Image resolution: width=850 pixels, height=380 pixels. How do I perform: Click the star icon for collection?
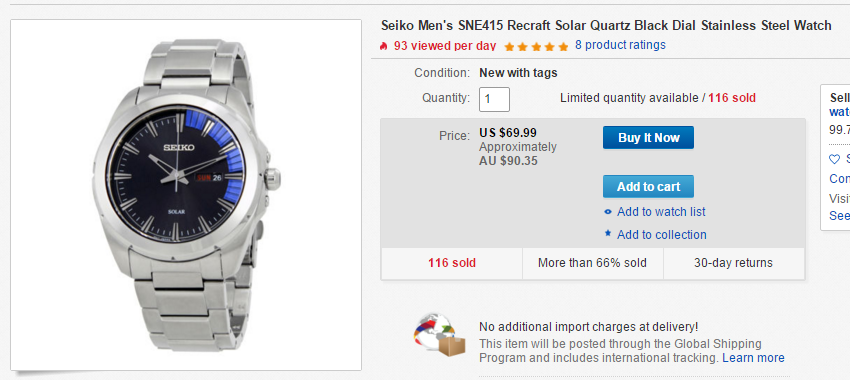[608, 234]
